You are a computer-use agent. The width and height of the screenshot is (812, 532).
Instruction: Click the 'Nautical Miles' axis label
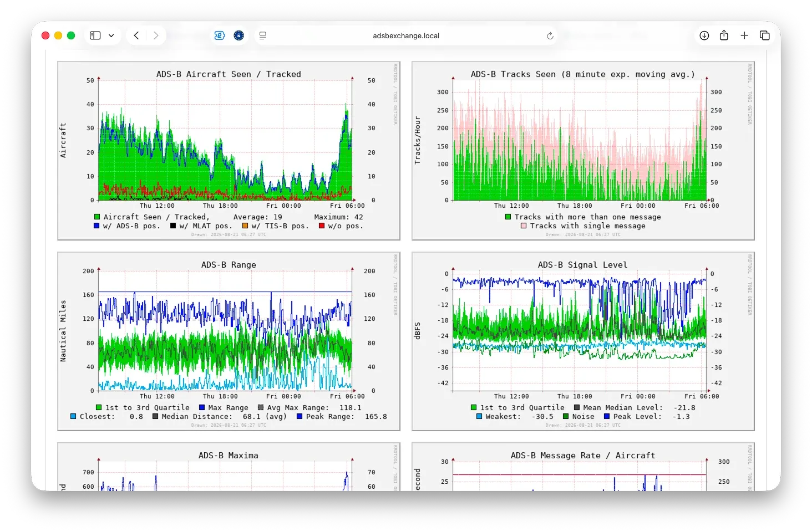coord(63,331)
